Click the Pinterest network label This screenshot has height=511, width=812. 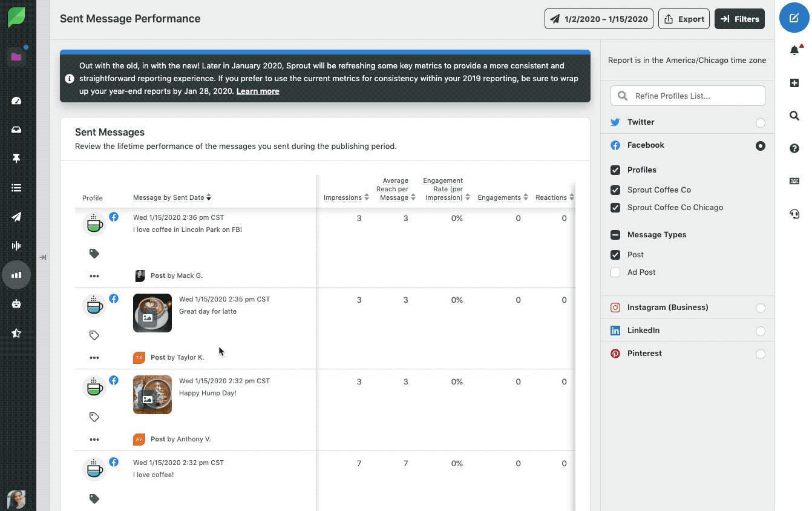[644, 353]
